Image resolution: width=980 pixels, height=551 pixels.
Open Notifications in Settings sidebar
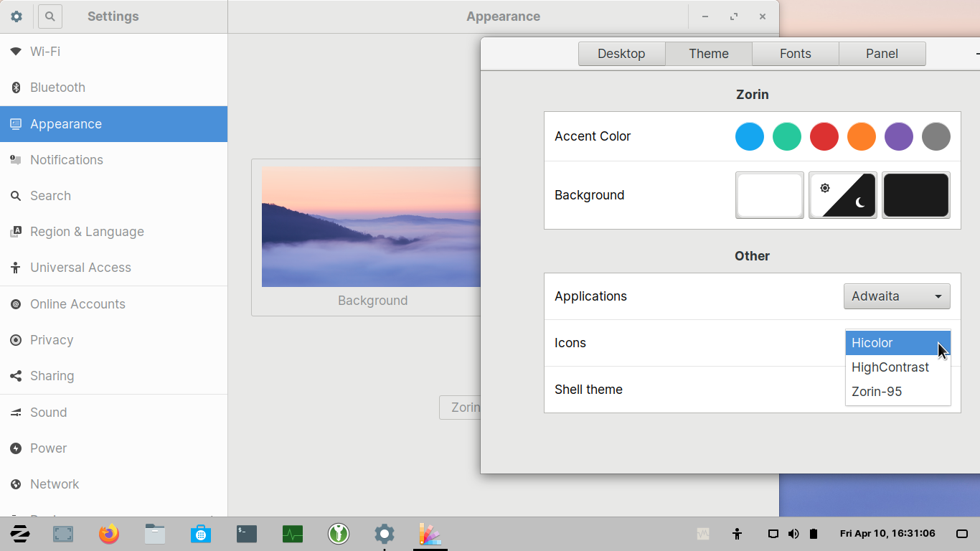click(67, 160)
